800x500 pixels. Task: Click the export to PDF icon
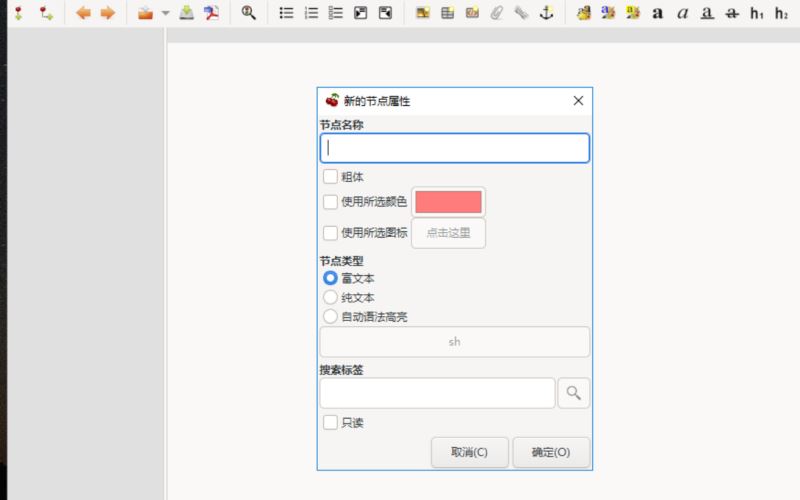(211, 13)
